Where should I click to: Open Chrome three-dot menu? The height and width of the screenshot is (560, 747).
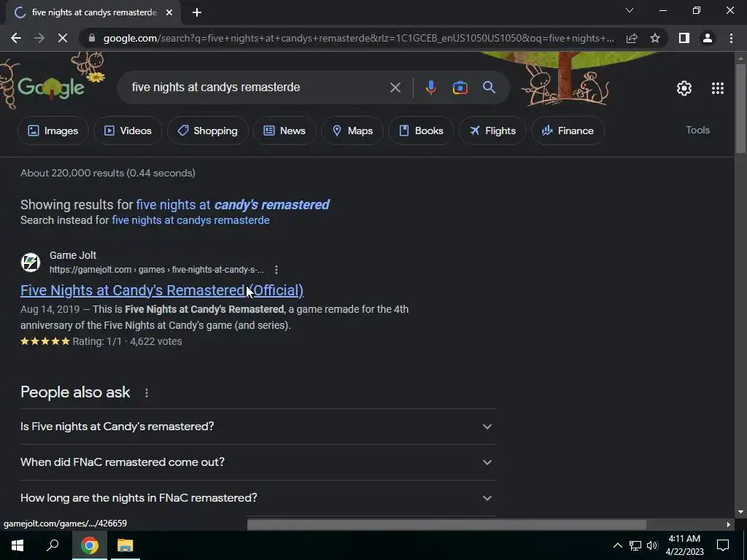[731, 38]
